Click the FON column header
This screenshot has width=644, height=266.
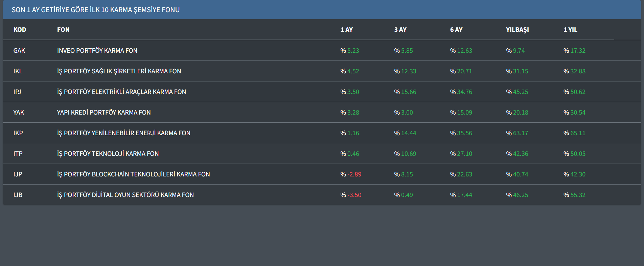[63, 30]
